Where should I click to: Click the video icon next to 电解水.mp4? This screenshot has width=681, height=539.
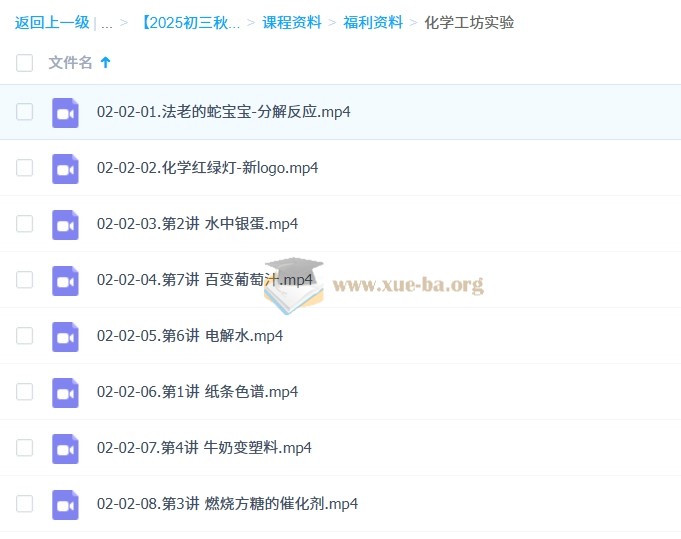65,336
